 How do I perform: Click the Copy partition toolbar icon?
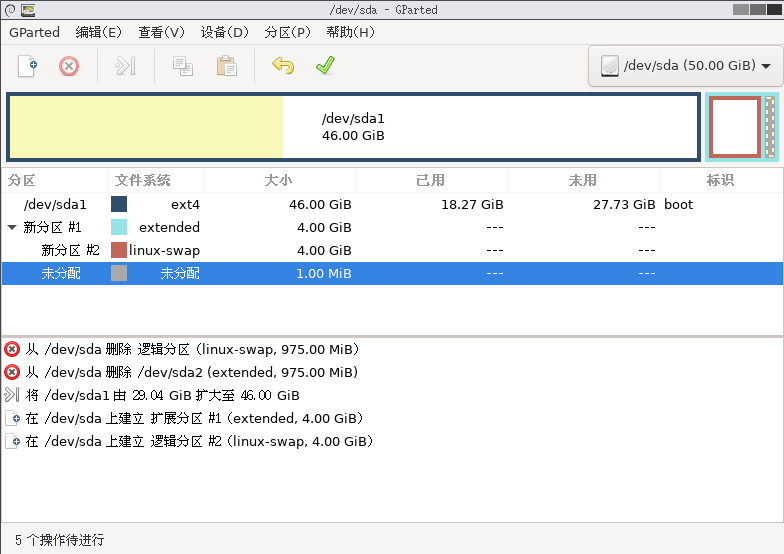tap(182, 66)
